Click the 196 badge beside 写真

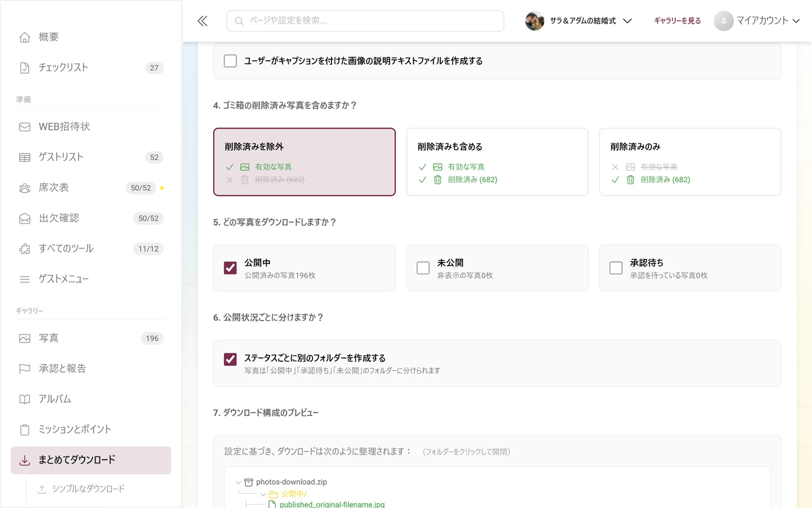click(x=152, y=339)
